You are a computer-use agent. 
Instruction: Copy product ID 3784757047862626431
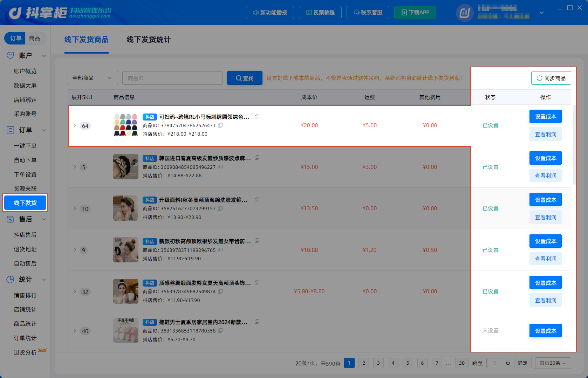(220, 125)
